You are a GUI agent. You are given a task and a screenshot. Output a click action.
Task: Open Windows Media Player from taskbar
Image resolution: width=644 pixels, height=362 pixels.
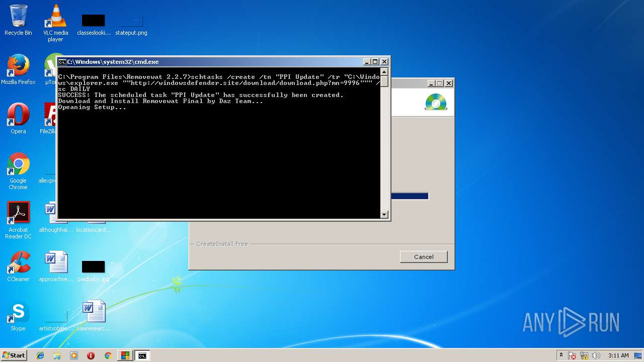tap(74, 355)
